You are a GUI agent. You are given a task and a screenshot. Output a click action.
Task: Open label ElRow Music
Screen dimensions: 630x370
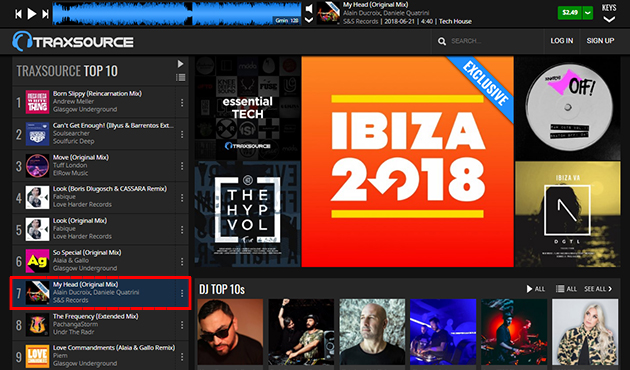point(70,173)
